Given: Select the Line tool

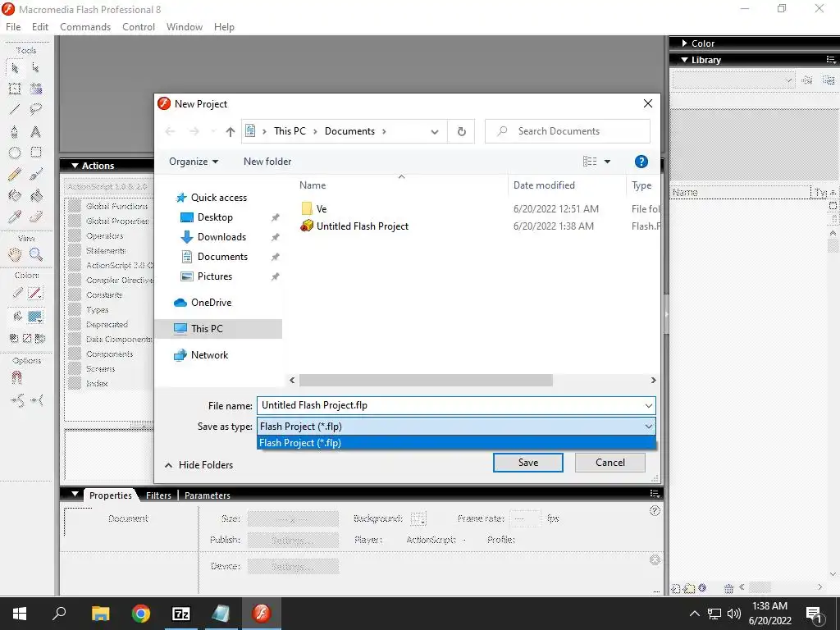Looking at the screenshot, I should click(x=15, y=110).
